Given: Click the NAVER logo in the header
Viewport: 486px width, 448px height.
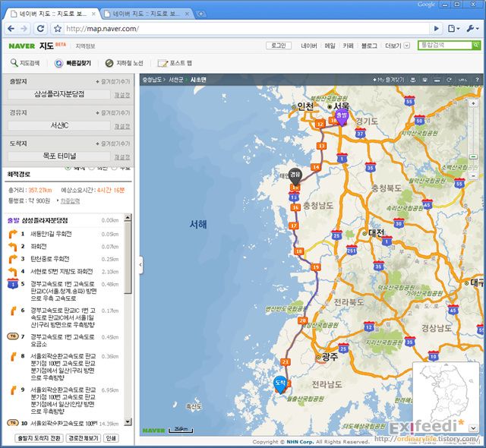Looking at the screenshot, I should [x=22, y=46].
